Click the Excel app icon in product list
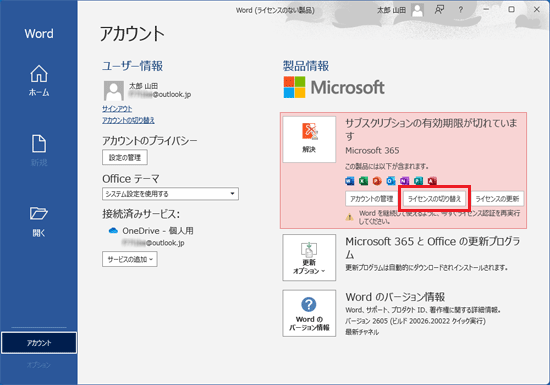Viewport: 550px width, 385px height. (x=363, y=181)
